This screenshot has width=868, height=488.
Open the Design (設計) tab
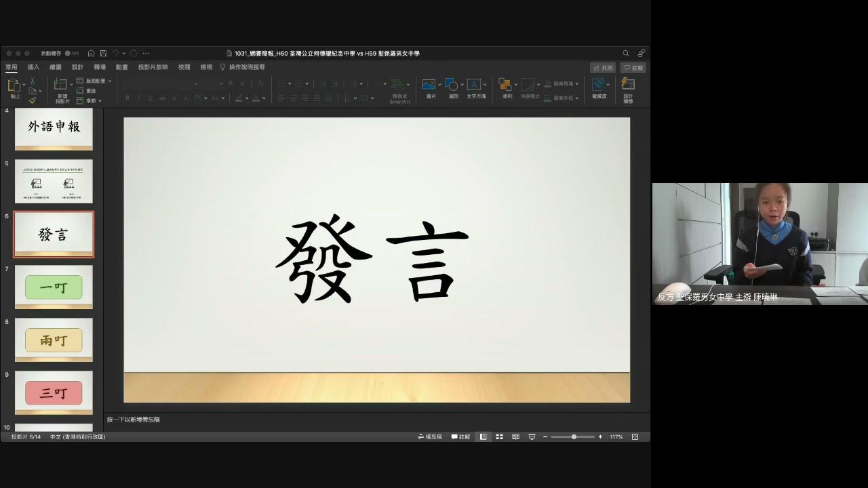[77, 67]
